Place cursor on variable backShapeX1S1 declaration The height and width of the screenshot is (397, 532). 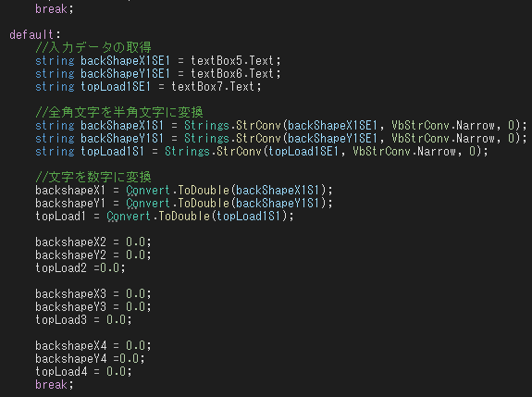point(122,126)
